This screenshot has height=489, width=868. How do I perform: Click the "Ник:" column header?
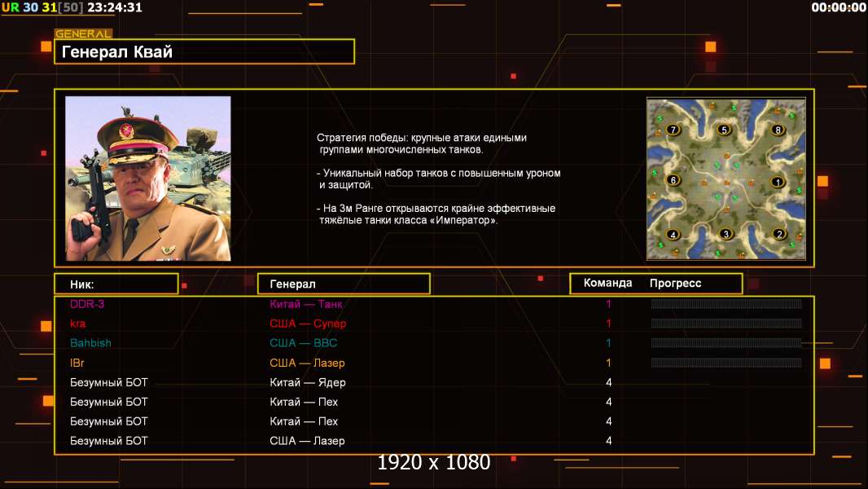[116, 284]
